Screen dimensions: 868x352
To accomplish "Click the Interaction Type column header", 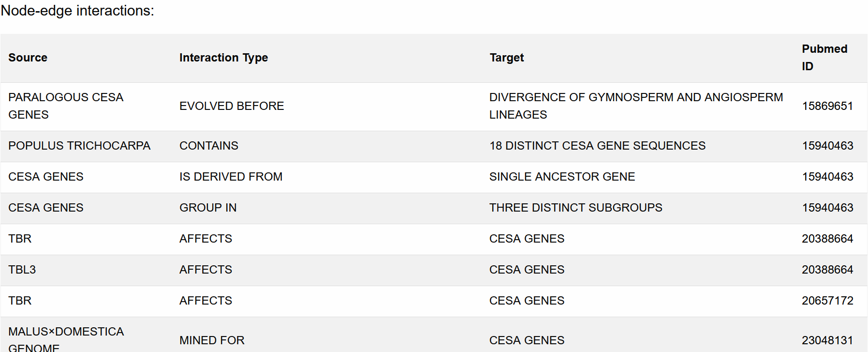I will pos(223,58).
